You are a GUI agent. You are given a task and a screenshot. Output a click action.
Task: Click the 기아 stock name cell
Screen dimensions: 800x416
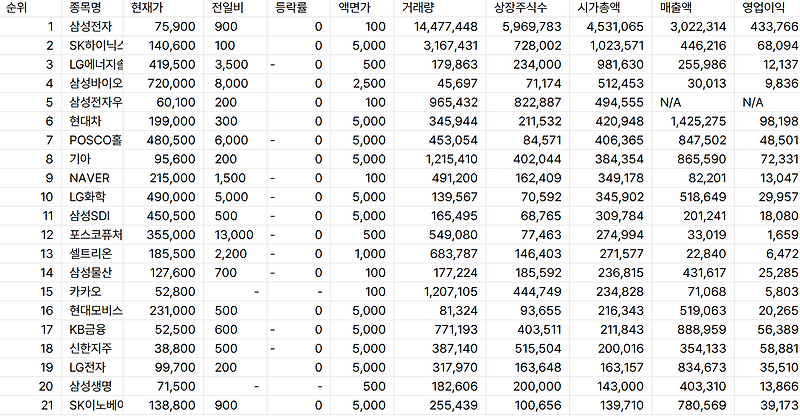pyautogui.click(x=92, y=159)
